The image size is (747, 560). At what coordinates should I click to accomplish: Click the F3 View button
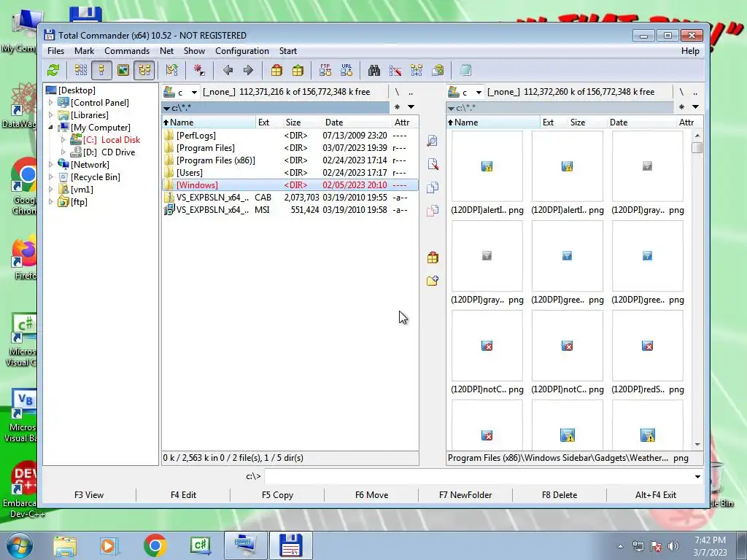[x=89, y=495]
